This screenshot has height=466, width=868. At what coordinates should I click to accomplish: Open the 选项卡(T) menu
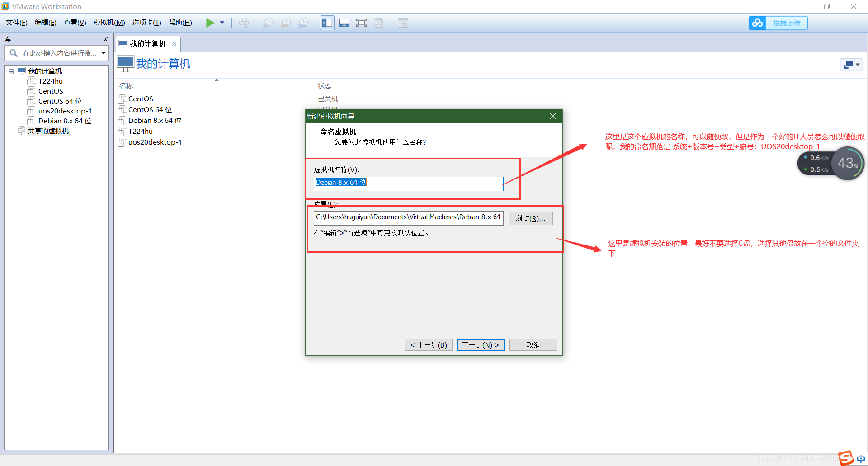[146, 23]
